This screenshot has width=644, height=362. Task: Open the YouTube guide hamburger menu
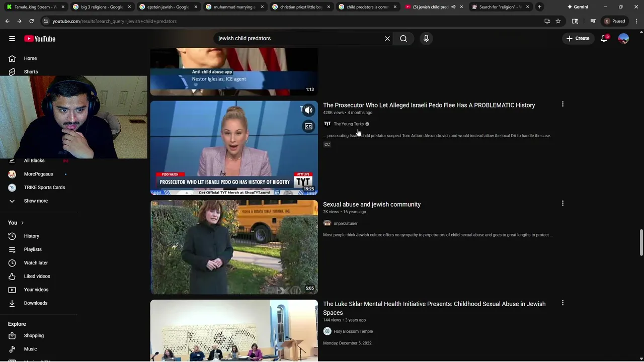point(12,39)
